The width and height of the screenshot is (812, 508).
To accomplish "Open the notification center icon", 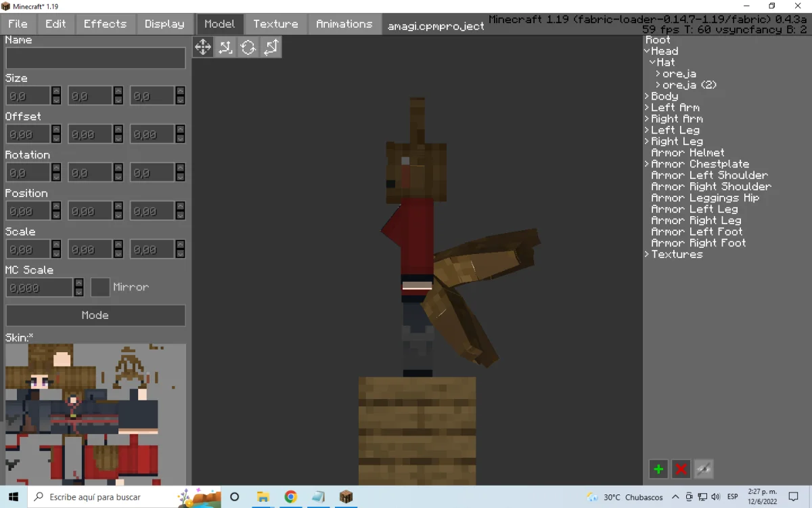I will pyautogui.click(x=794, y=497).
